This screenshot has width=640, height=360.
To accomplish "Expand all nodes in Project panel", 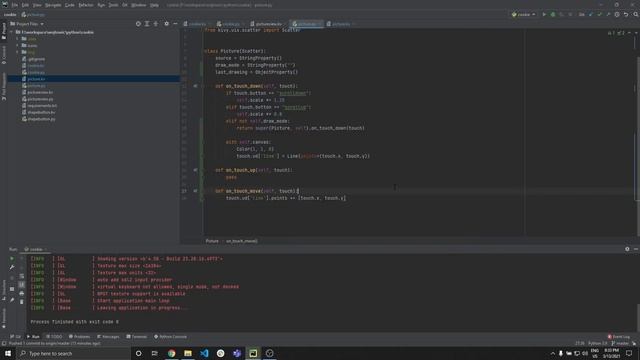I will coord(147,24).
